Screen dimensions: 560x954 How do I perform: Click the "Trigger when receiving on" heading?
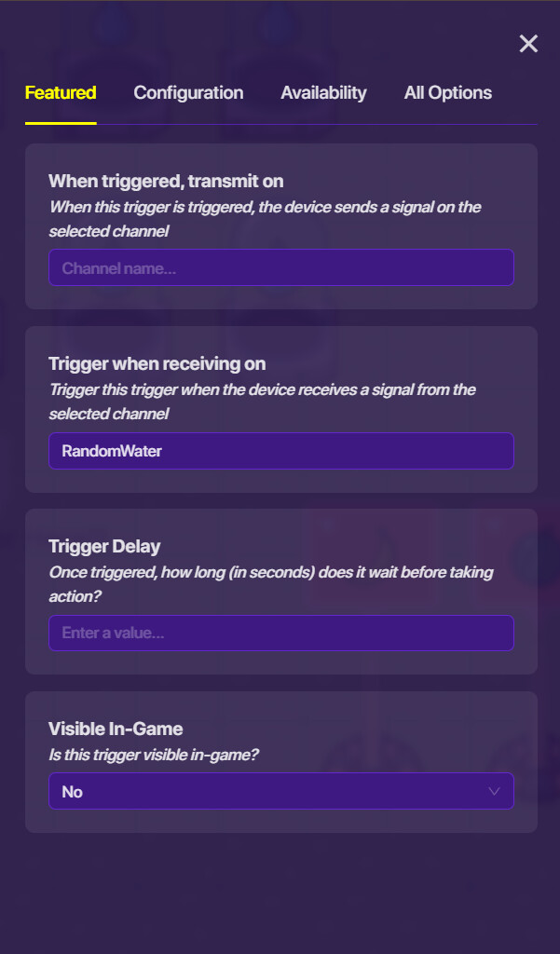click(x=157, y=363)
